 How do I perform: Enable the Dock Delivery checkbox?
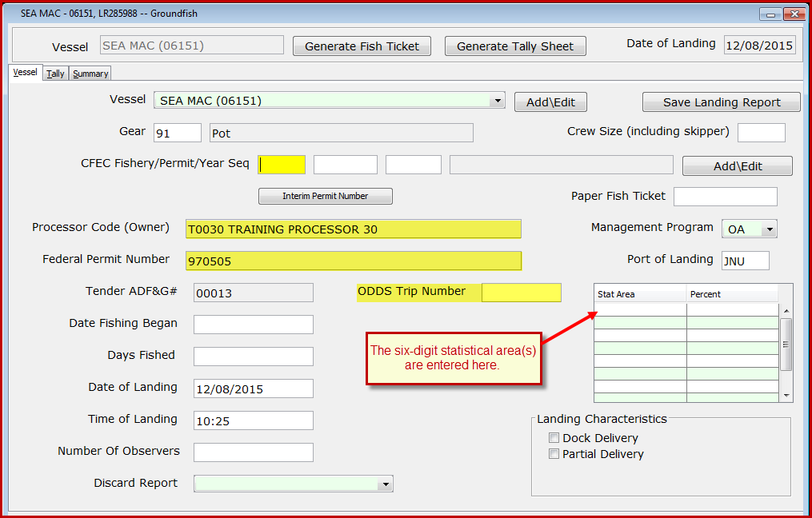(554, 438)
